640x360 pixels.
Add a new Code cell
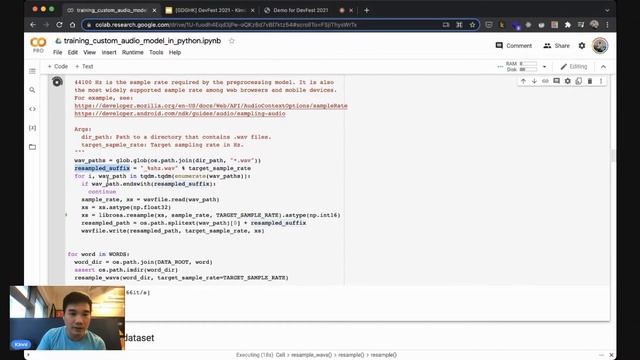[58, 67]
